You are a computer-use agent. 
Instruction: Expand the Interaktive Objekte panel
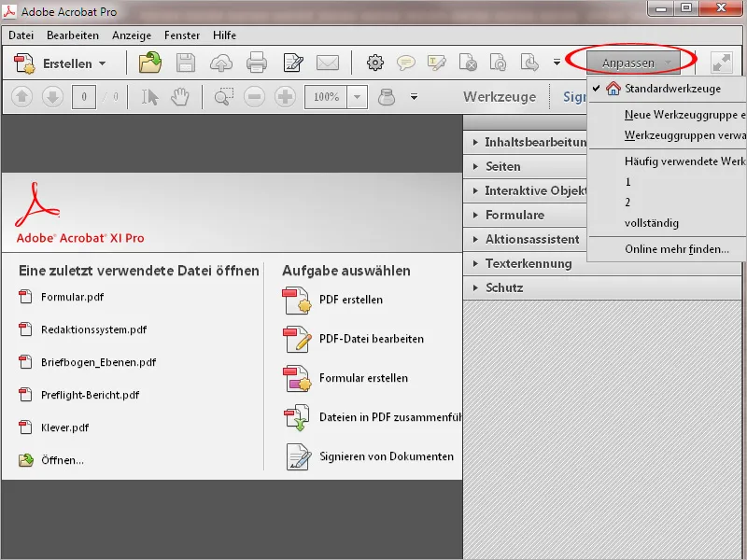[x=525, y=190]
